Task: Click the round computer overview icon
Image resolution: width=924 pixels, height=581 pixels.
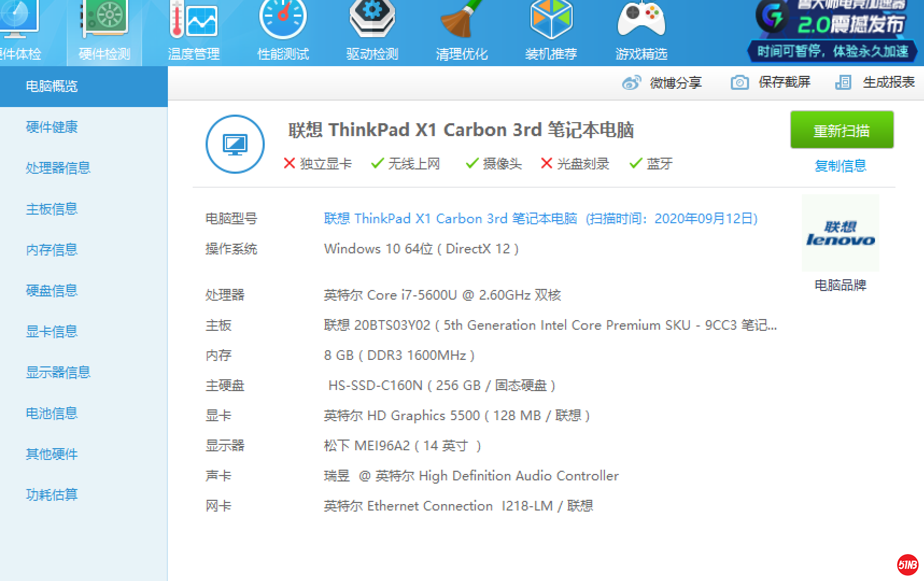Action: tap(235, 144)
